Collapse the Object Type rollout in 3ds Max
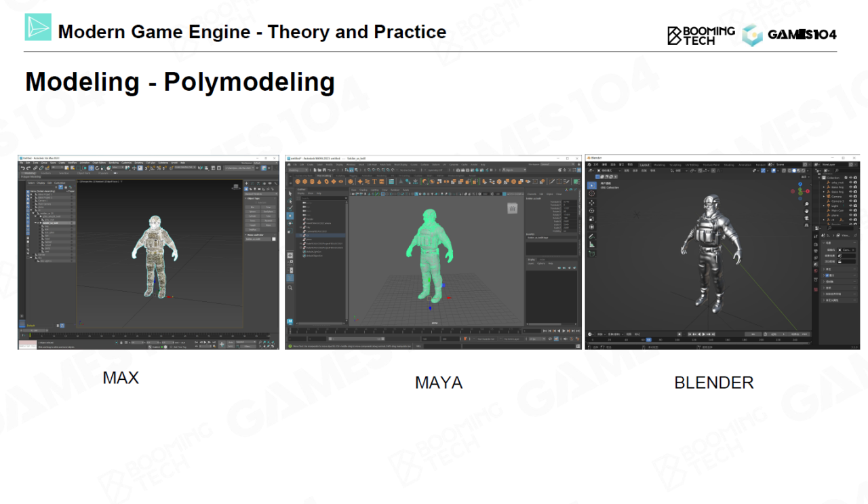Viewport: 868px width, 504px height. point(247,199)
